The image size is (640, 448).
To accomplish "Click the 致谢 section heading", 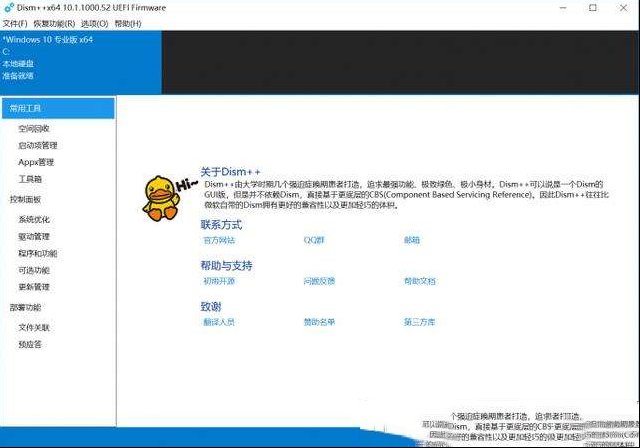I will 211,306.
